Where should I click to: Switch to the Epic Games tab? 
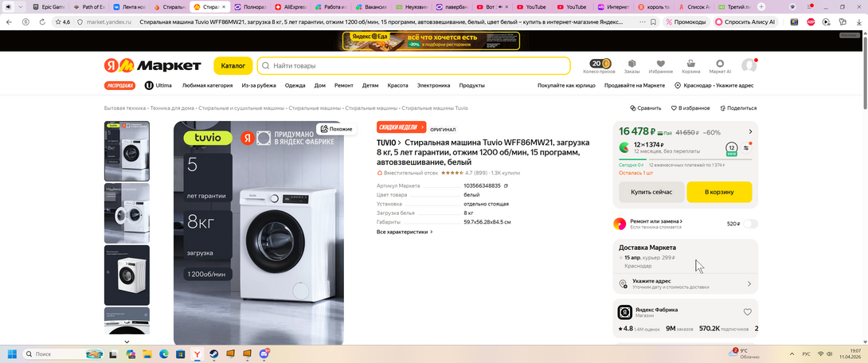[49, 6]
